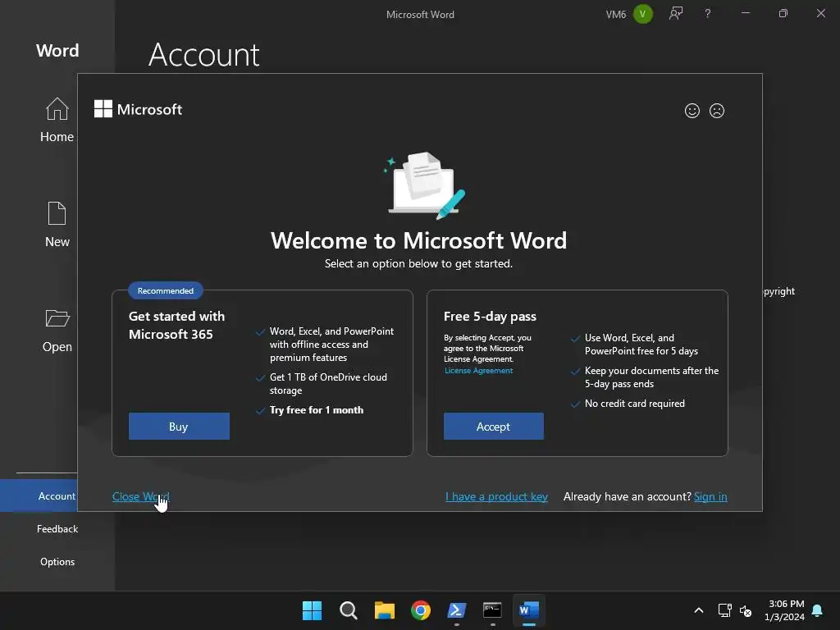Click the 'Try free for 1 month' text
840x630 pixels.
(317, 410)
